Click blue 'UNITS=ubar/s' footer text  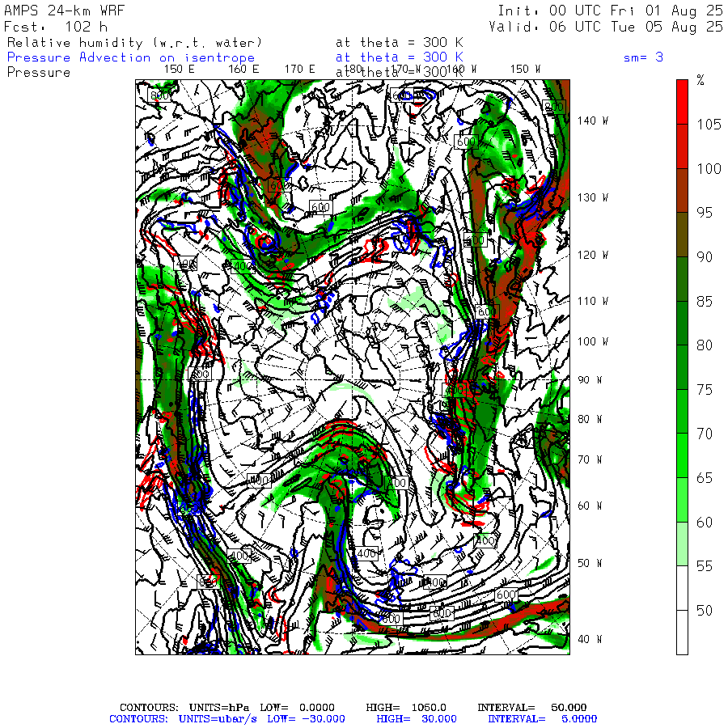218,719
